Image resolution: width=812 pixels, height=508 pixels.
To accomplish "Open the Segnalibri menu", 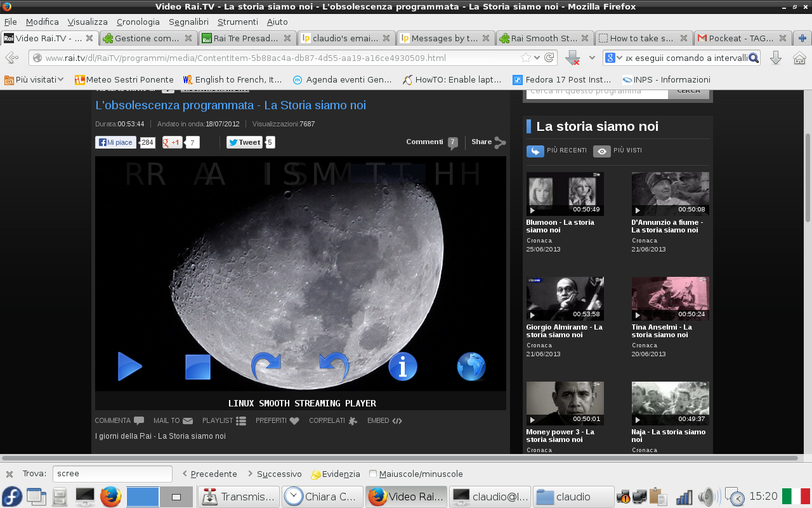I will click(188, 22).
